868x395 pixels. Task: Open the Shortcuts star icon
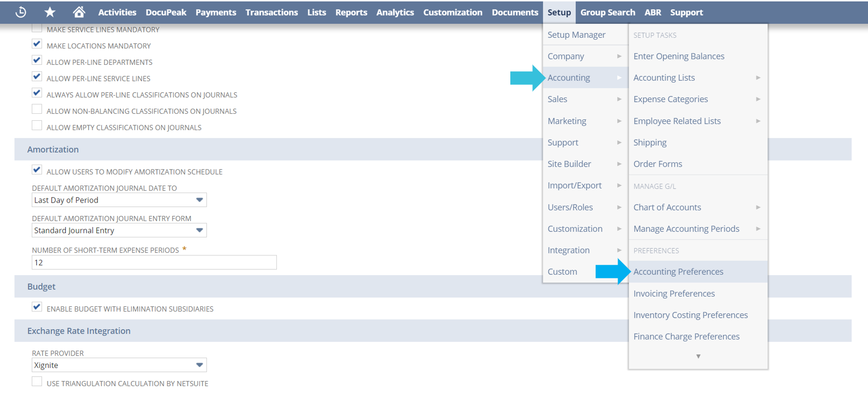tap(50, 12)
